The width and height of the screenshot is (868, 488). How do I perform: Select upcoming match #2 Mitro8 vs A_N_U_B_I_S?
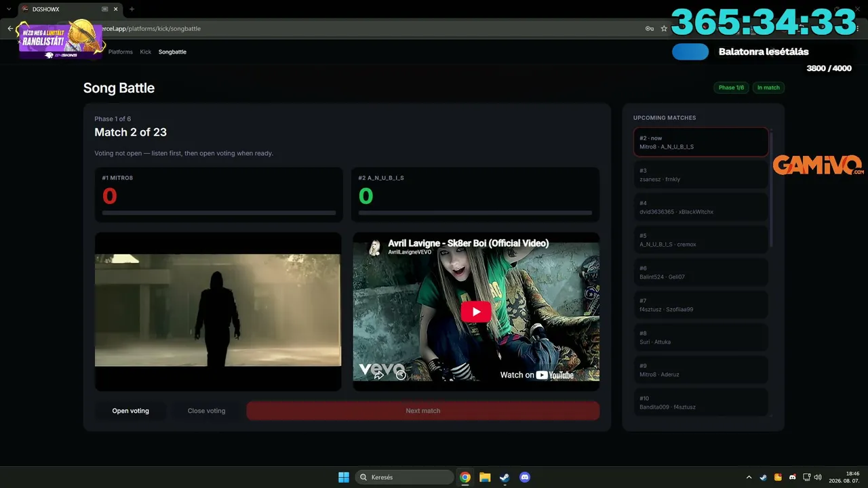(x=701, y=142)
